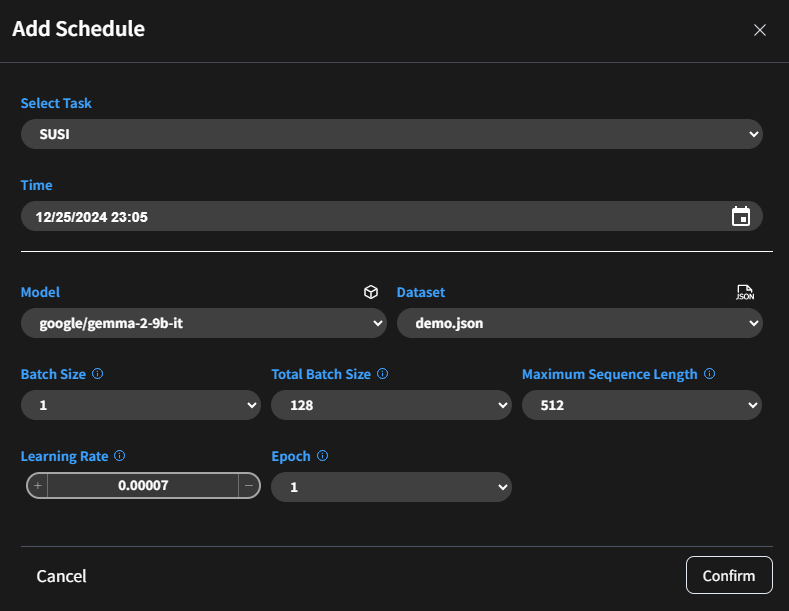The width and height of the screenshot is (789, 611).
Task: Open the Select Task dropdown showing SUSI
Action: click(391, 134)
